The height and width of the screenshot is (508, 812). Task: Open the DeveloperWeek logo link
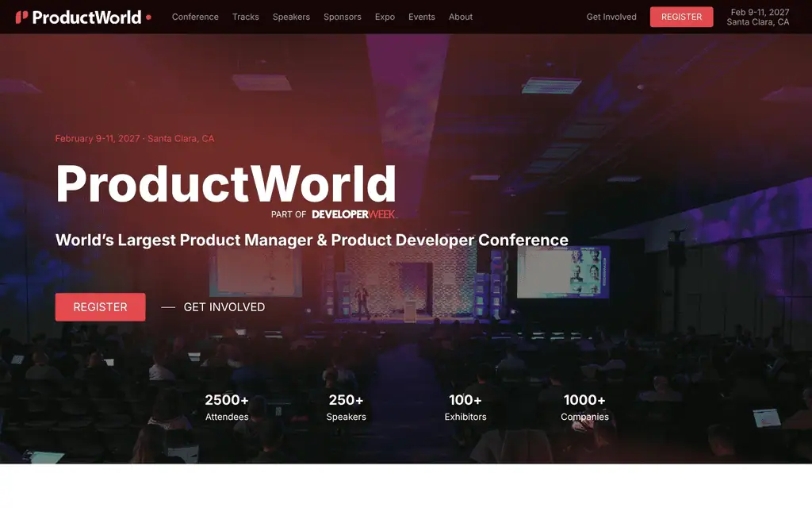pyautogui.click(x=354, y=214)
